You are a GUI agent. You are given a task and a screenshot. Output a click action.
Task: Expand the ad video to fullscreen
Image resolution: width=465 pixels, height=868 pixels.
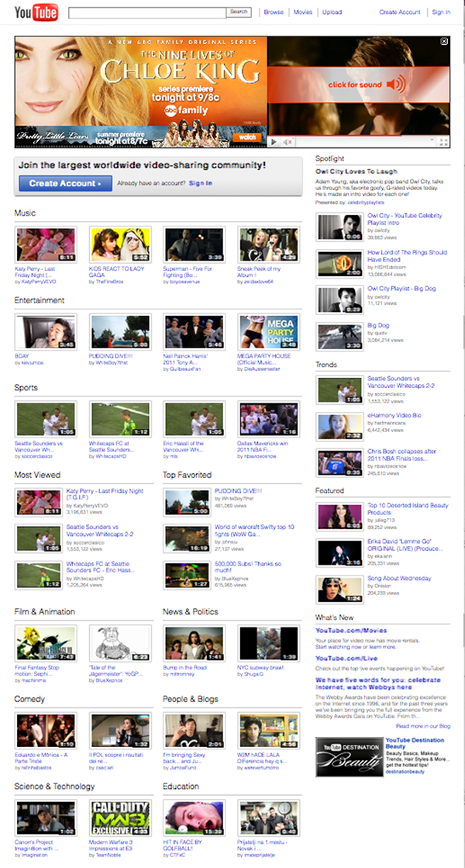point(443,142)
